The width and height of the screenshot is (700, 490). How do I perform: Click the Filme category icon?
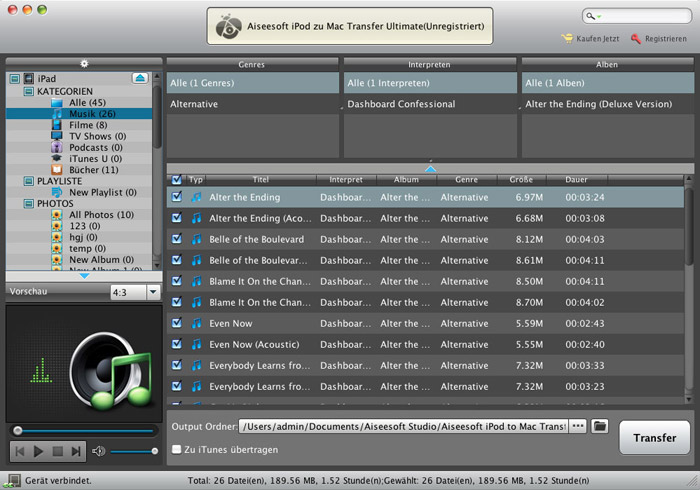[x=57, y=125]
